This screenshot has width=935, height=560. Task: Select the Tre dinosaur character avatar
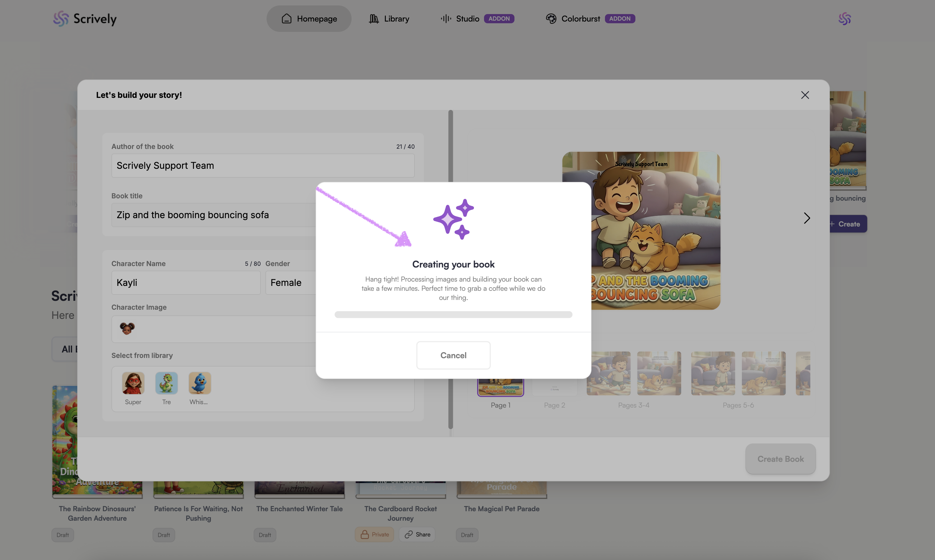tap(166, 383)
